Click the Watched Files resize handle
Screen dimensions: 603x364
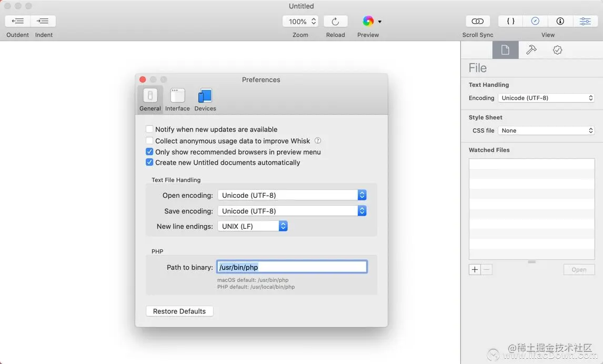coord(532,262)
